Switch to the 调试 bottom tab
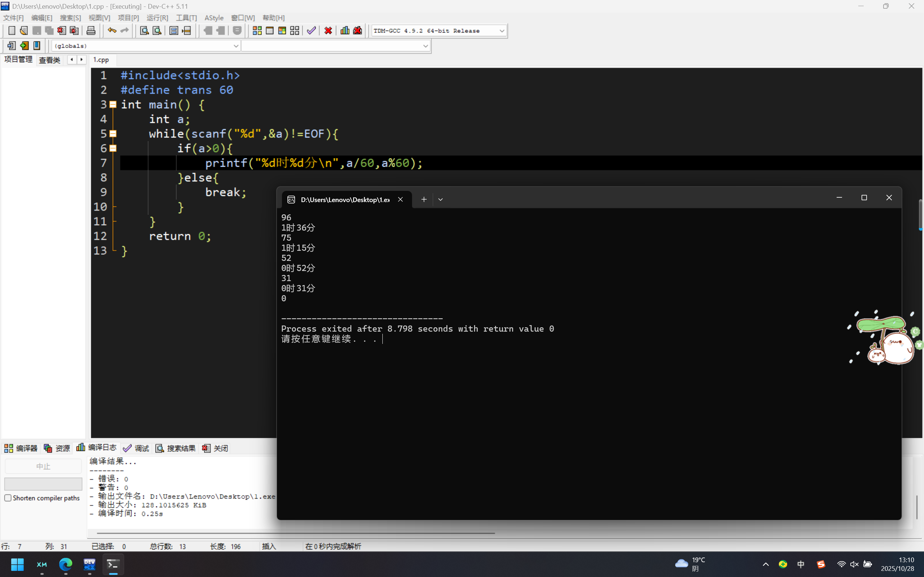This screenshot has width=924, height=577. pos(136,448)
